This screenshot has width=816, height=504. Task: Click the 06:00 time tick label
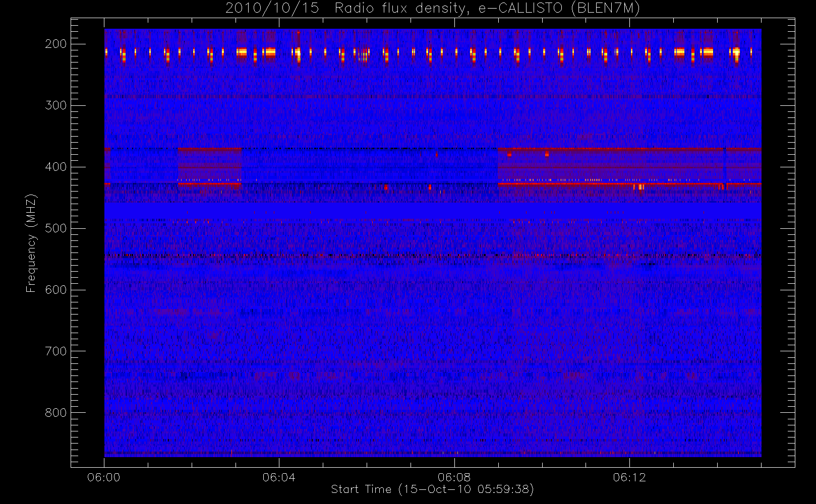[104, 477]
